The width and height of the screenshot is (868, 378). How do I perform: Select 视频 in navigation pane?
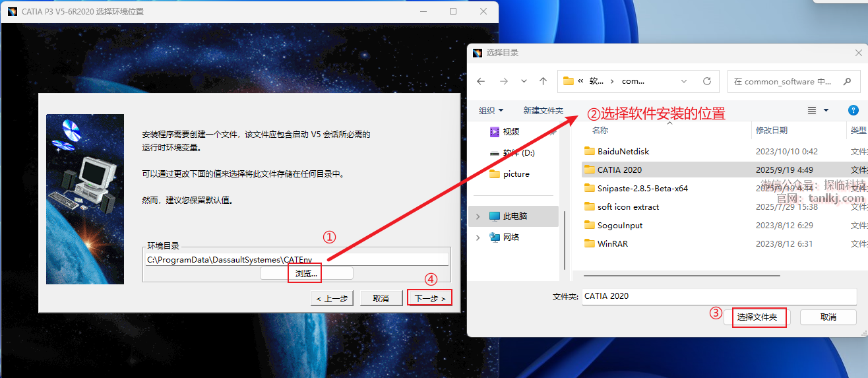(511, 131)
